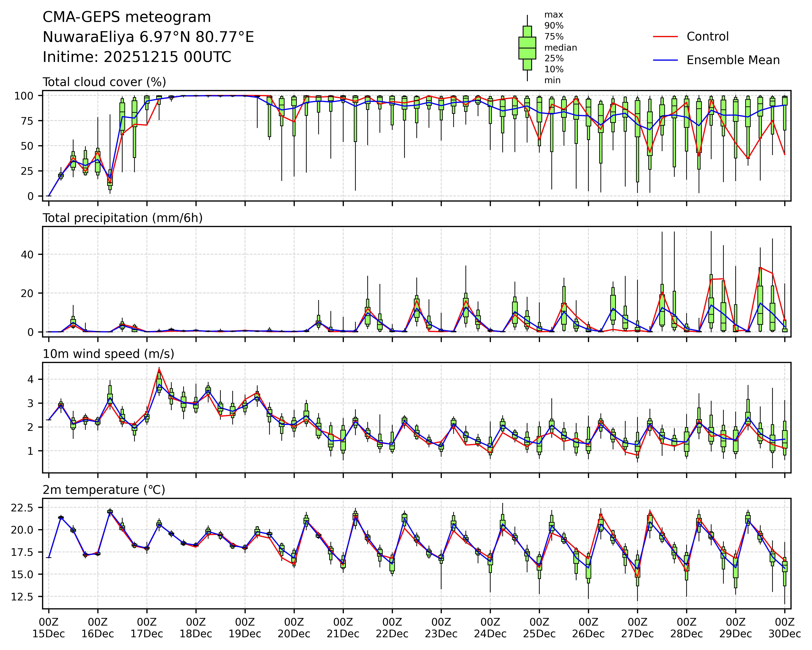Click the 00Z 25Dec axis label
Viewport: 812px width, 650px height.
pyautogui.click(x=539, y=628)
